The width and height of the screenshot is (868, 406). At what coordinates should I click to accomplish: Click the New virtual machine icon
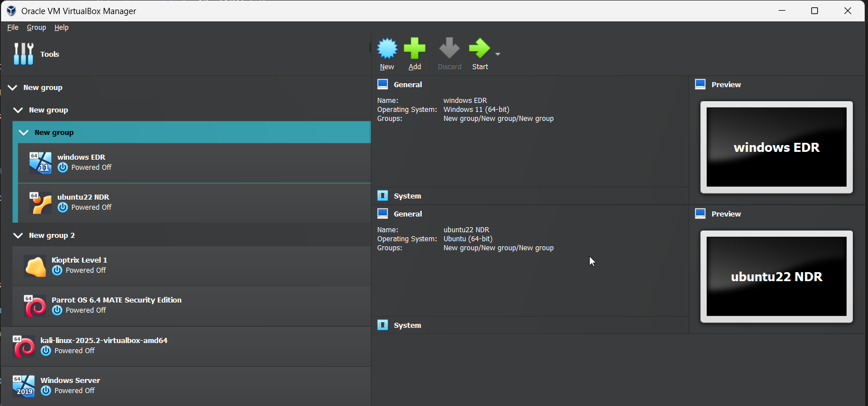click(x=387, y=49)
